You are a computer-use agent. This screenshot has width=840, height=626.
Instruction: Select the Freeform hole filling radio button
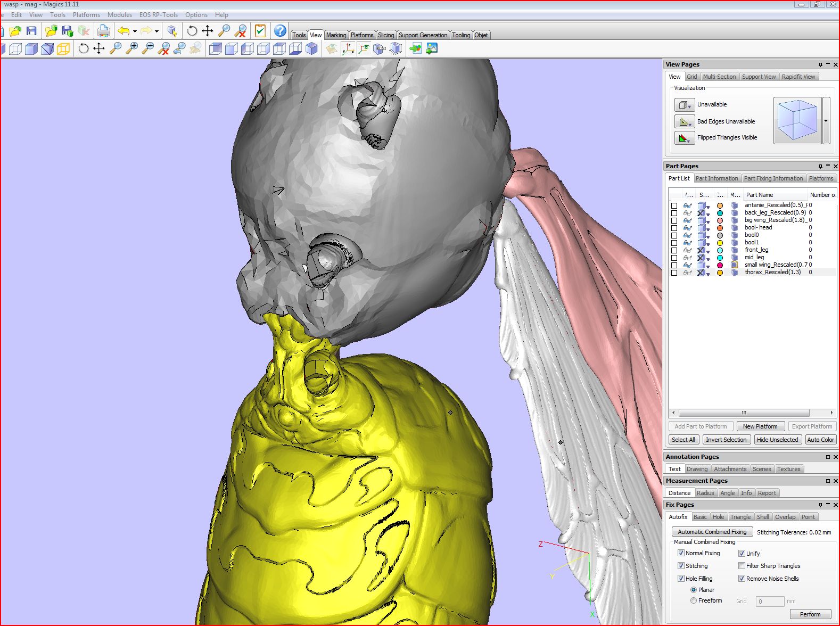pyautogui.click(x=694, y=600)
